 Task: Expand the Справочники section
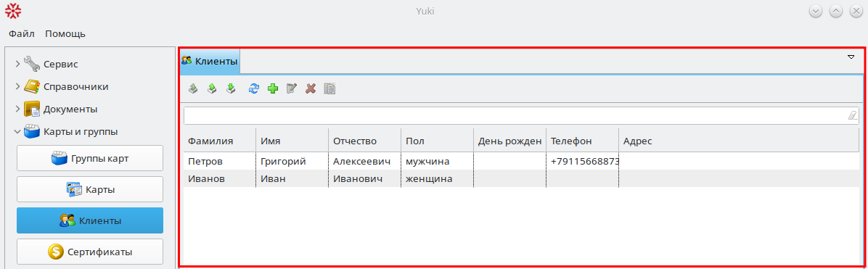click(17, 87)
